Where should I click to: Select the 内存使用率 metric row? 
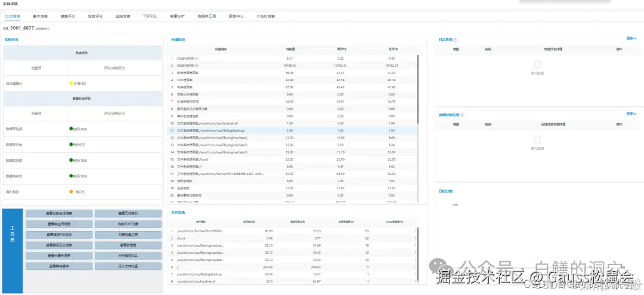pyautogui.click(x=293, y=87)
